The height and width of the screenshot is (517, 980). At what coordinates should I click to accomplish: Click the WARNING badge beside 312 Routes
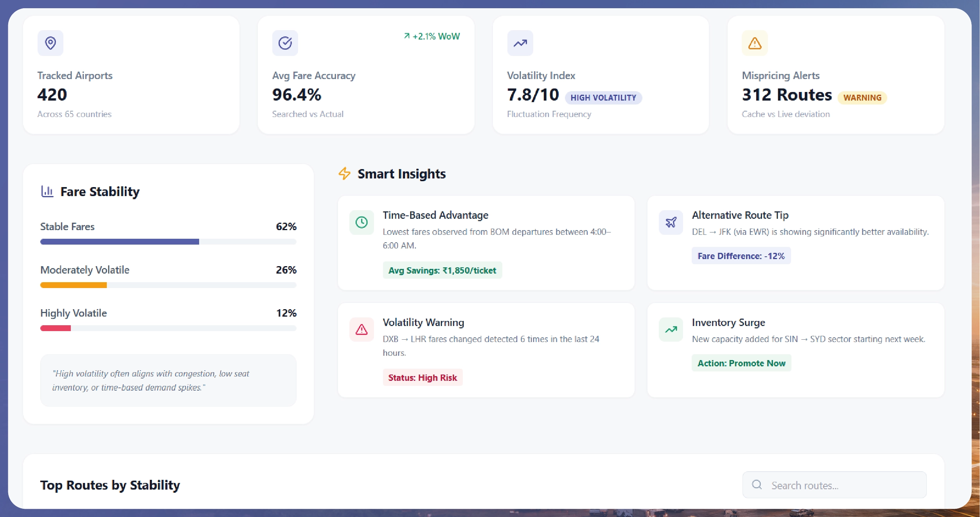pyautogui.click(x=862, y=98)
